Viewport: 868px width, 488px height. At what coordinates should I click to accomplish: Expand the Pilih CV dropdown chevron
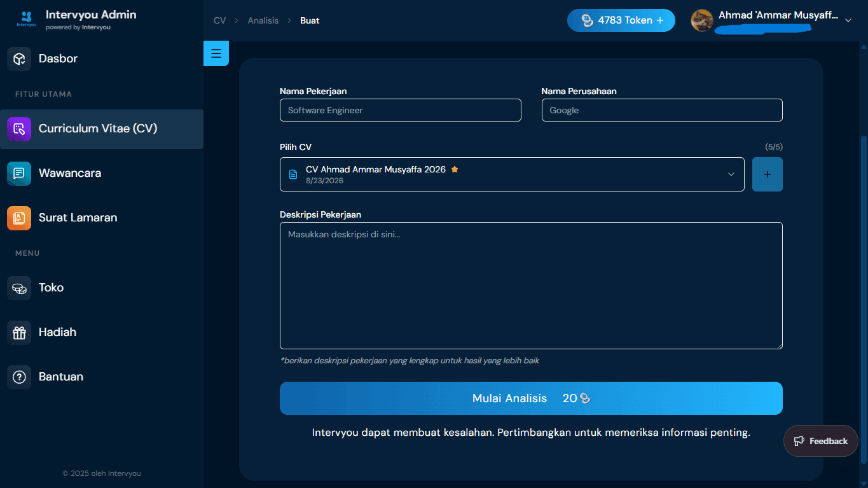[x=731, y=174]
